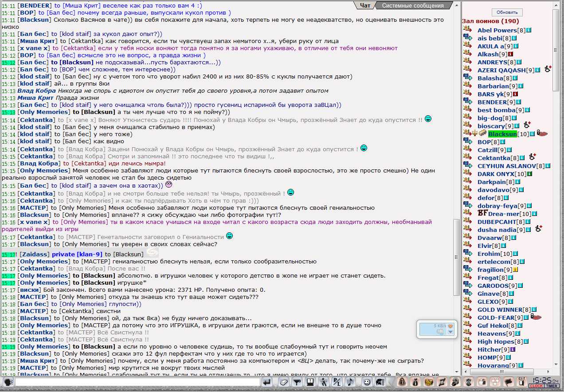Image resolution: width=564 pixels, height=392 pixels.
Task: Click the user list scroll up arrow
Action: [556, 5]
